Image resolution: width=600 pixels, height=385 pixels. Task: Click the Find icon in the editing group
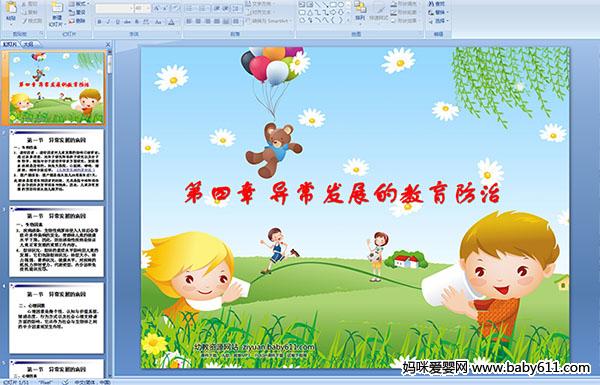[x=437, y=4]
